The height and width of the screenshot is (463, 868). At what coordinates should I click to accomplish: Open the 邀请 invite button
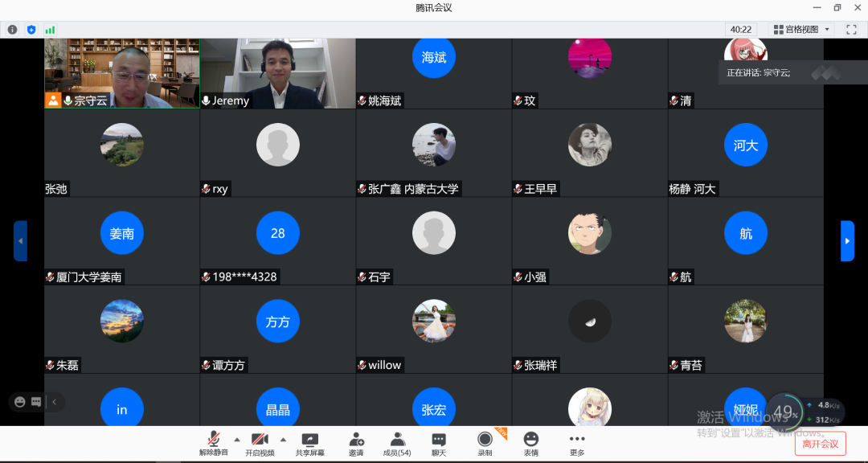356,444
